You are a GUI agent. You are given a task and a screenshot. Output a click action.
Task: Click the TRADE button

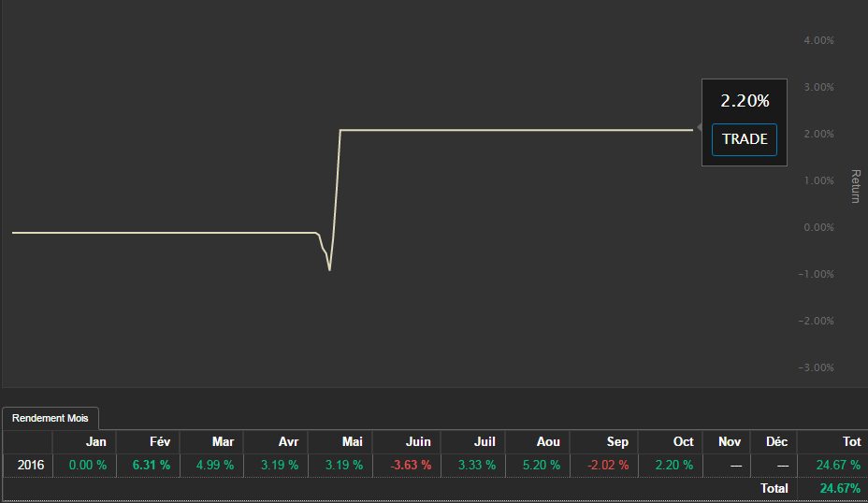745,139
